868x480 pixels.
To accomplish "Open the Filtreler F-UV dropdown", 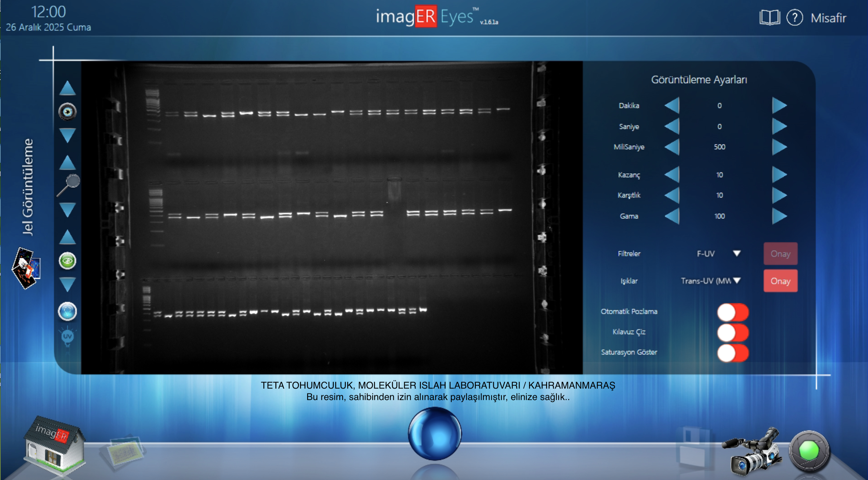I will click(737, 254).
